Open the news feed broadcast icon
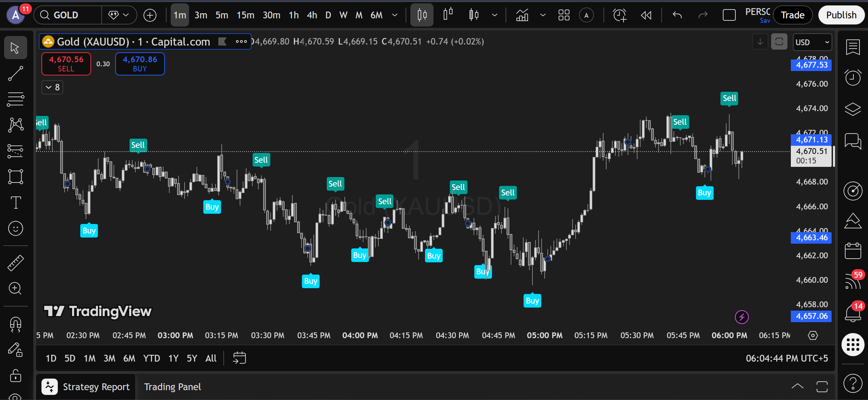The width and height of the screenshot is (868, 400). (853, 281)
